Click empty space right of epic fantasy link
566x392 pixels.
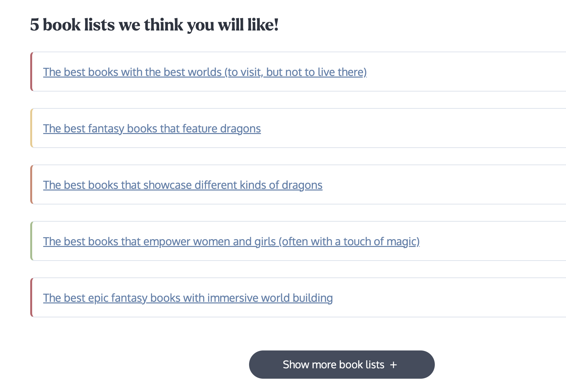tap(448, 298)
